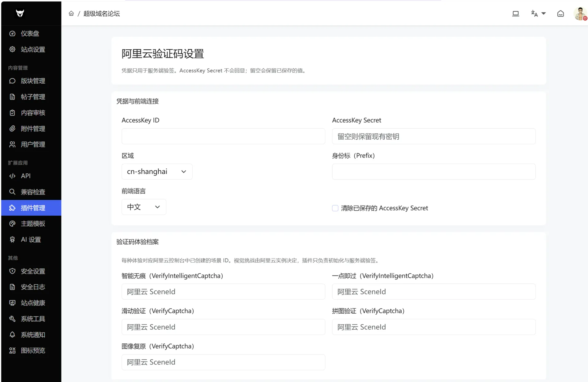Check 清除已保存的 AccessKey Secret checkbox
Image resolution: width=588 pixels, height=382 pixels.
click(335, 208)
